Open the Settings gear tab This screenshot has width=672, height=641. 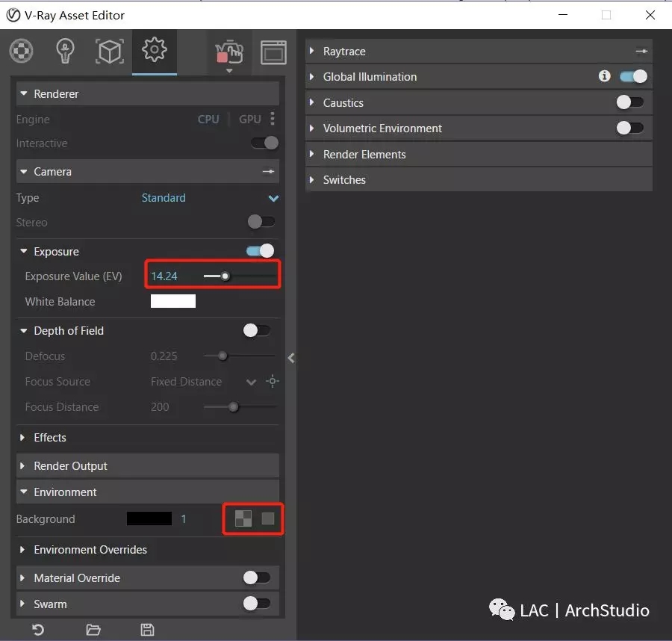(155, 50)
